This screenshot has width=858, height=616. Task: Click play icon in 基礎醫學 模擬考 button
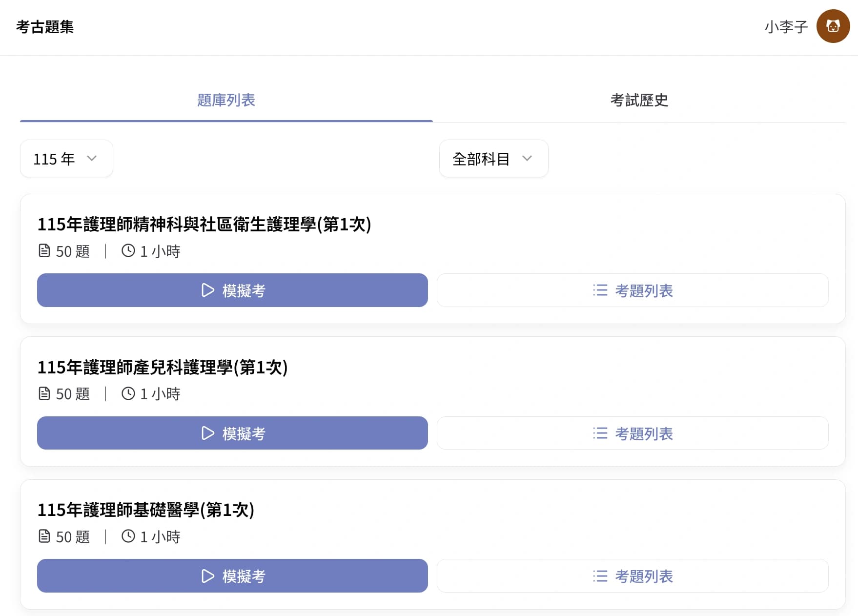(208, 576)
